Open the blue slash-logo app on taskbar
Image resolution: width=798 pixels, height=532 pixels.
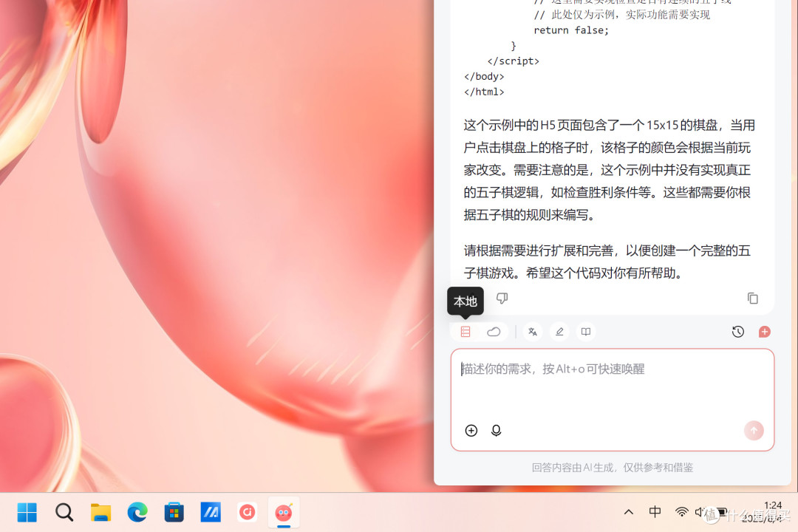[211, 512]
